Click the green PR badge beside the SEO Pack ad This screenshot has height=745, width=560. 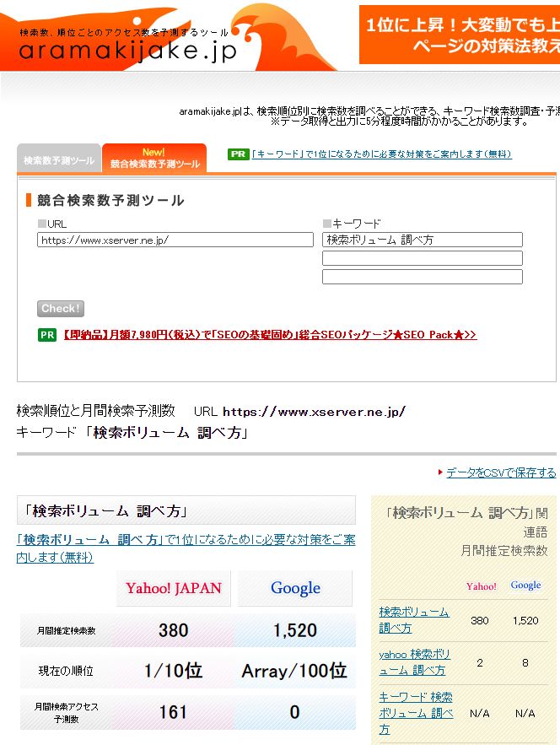tap(47, 334)
